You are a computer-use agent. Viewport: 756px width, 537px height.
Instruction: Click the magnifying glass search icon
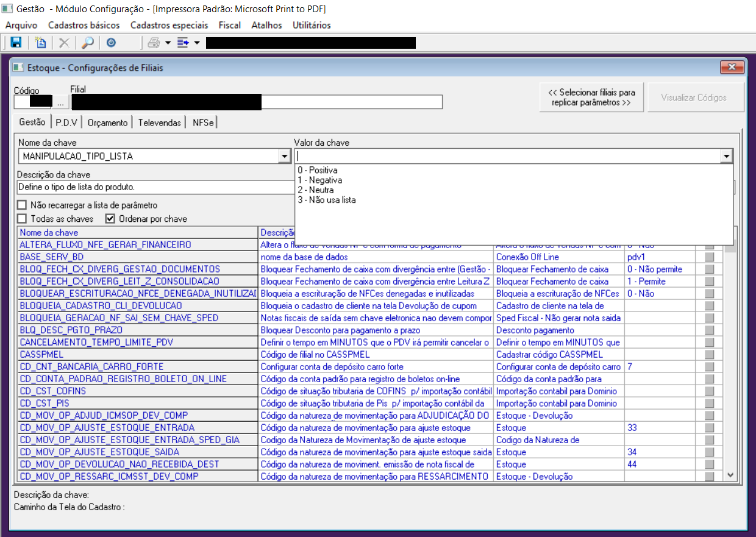(88, 43)
